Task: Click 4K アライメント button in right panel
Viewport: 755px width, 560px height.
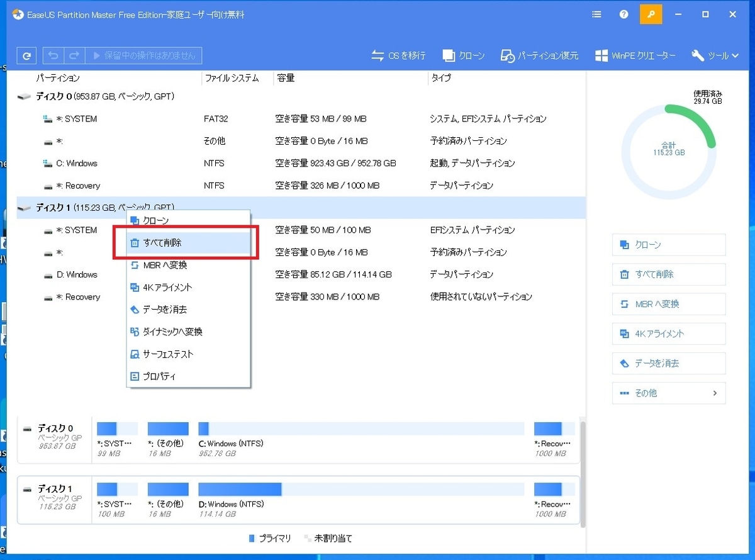Action: 669,333
